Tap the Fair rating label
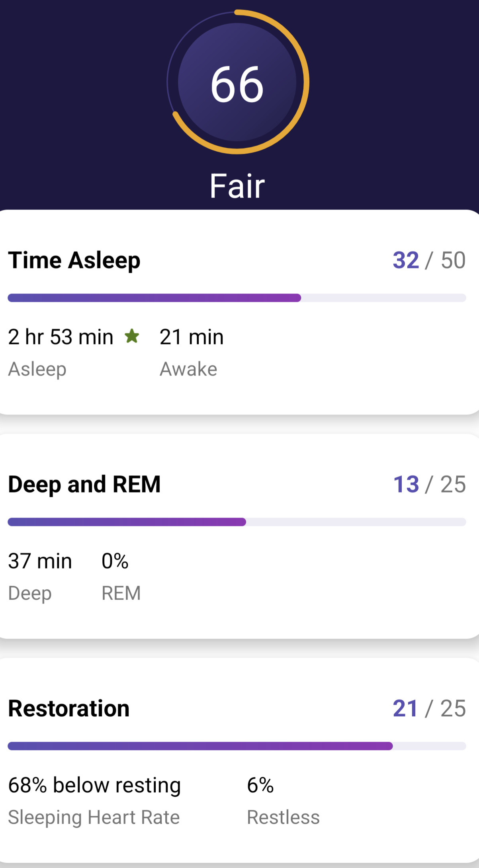Image resolution: width=479 pixels, height=868 pixels. coord(237,186)
